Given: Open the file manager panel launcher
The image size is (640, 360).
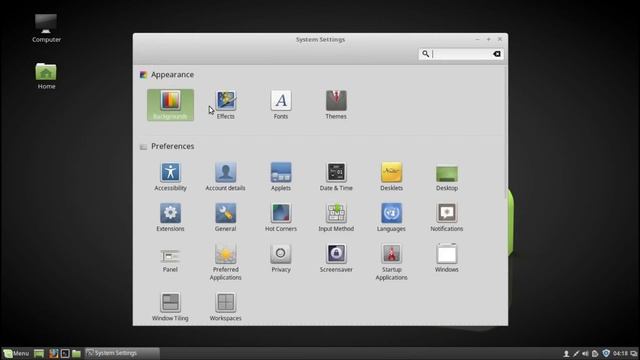Looking at the screenshot, I should tap(76, 353).
